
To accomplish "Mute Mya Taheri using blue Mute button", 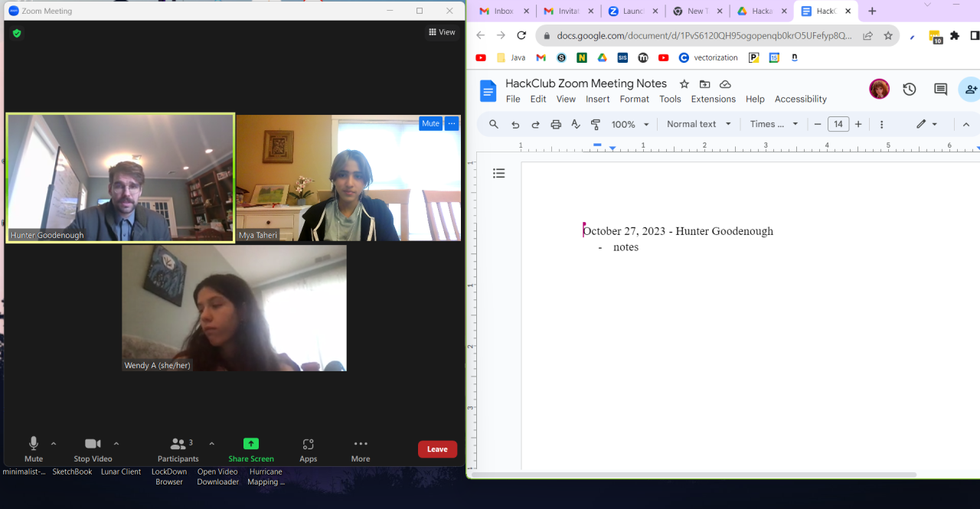I will 430,123.
